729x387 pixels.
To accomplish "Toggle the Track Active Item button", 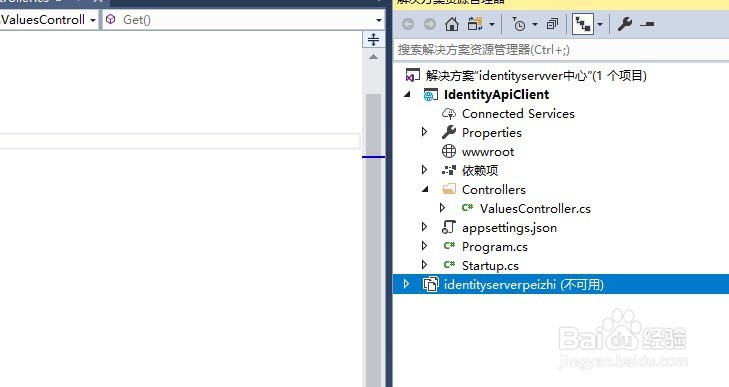I will tap(583, 24).
